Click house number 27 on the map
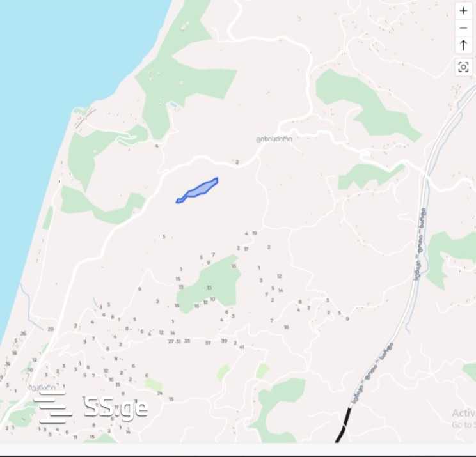Screen dimensions: 476x457 point(171,341)
